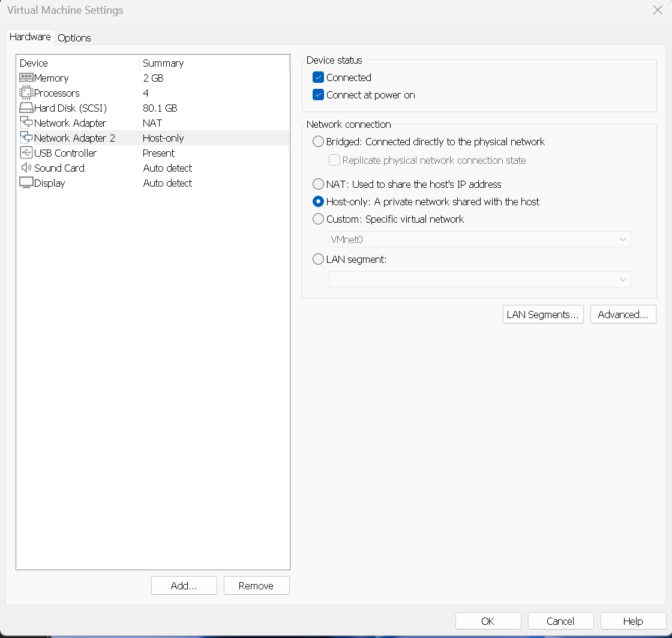
Task: Uncheck the Connected checkbox
Action: [318, 77]
